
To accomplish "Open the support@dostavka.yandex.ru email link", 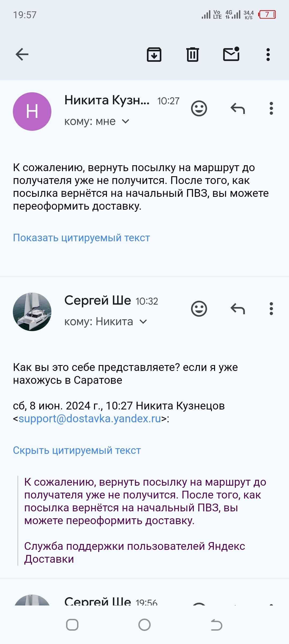I will coord(90,419).
